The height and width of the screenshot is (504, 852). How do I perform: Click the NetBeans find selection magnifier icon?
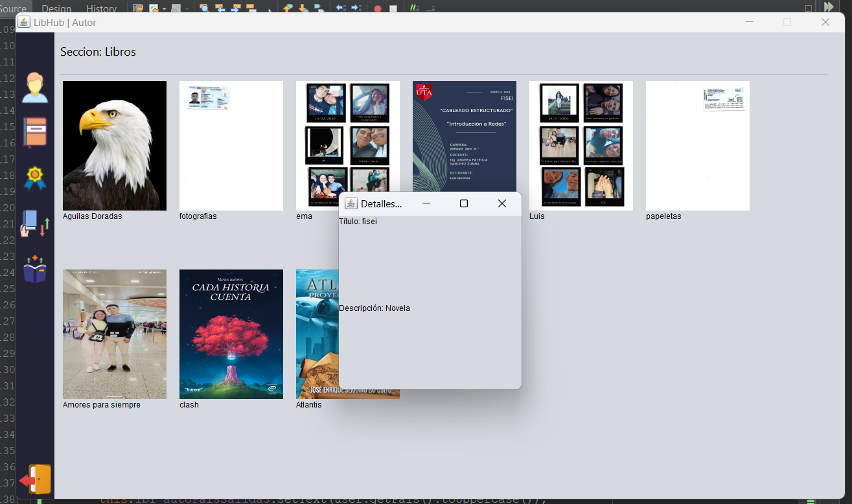[203, 8]
